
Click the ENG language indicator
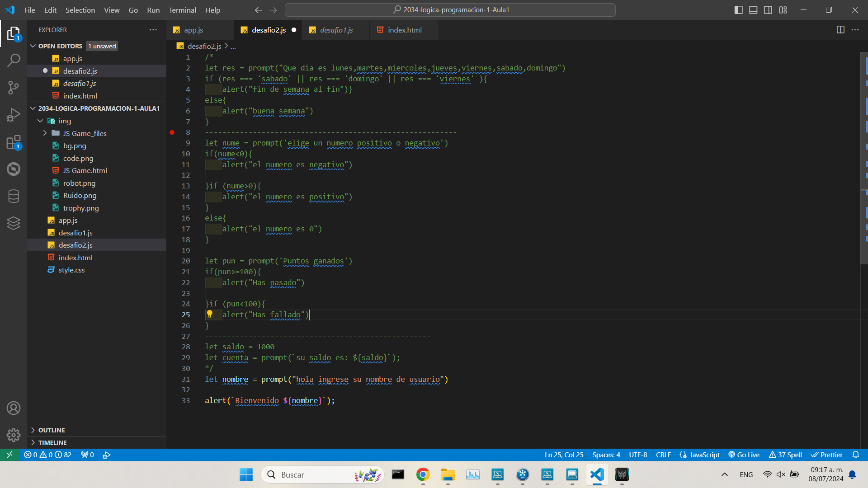746,474
